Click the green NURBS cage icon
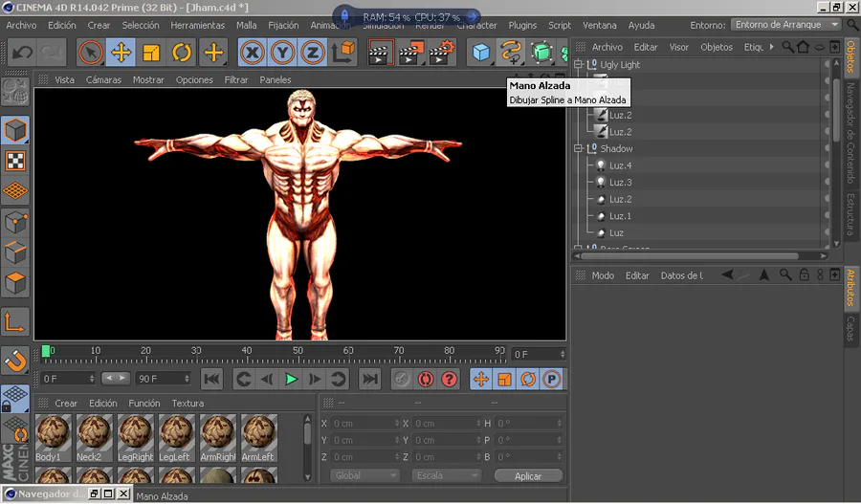This screenshot has height=504, width=861. point(541,53)
